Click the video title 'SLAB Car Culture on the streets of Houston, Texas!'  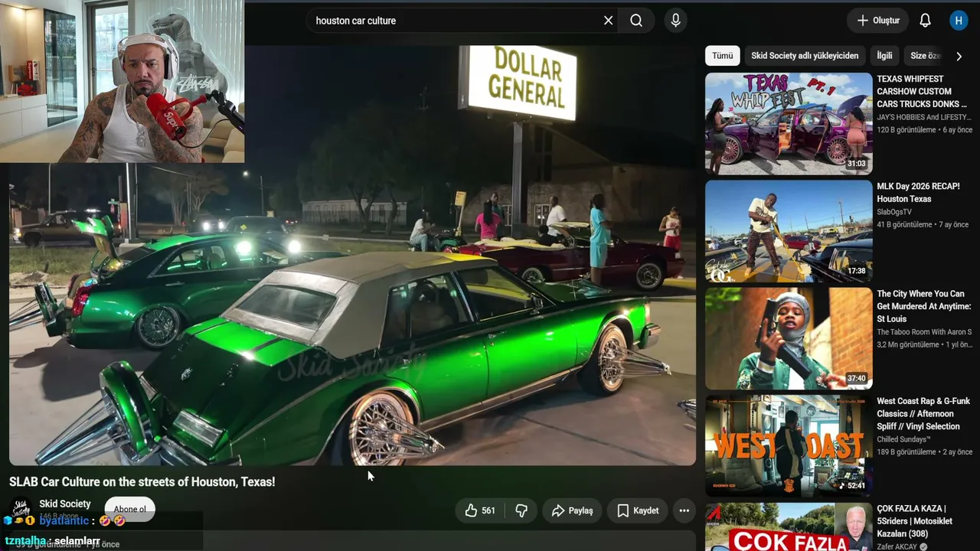coord(142,482)
